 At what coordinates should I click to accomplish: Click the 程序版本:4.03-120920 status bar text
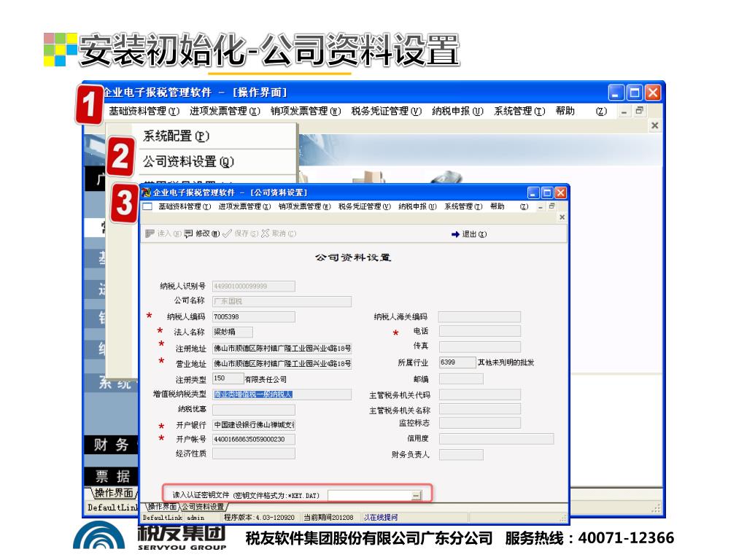tap(259, 517)
